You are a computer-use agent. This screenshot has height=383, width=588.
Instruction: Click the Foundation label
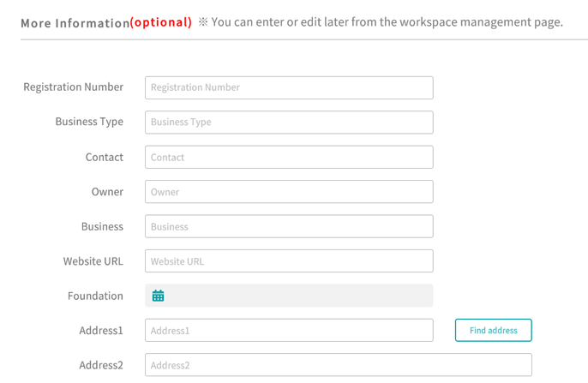point(95,296)
